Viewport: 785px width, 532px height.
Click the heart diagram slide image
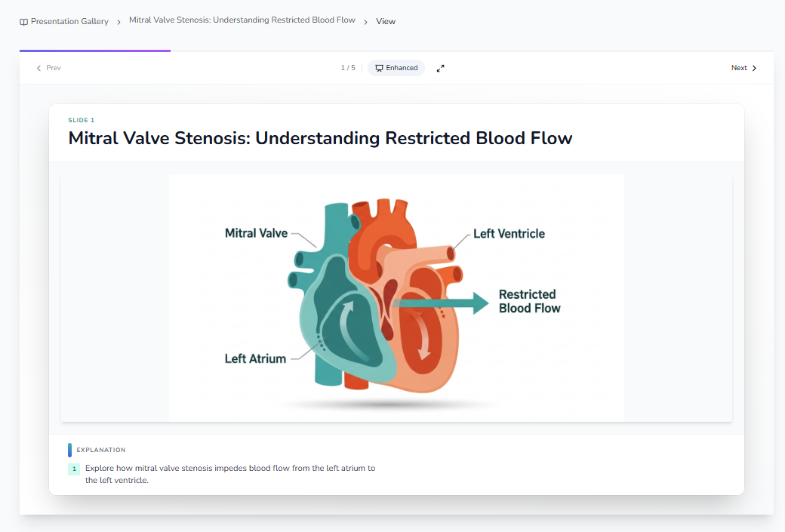[396, 297]
